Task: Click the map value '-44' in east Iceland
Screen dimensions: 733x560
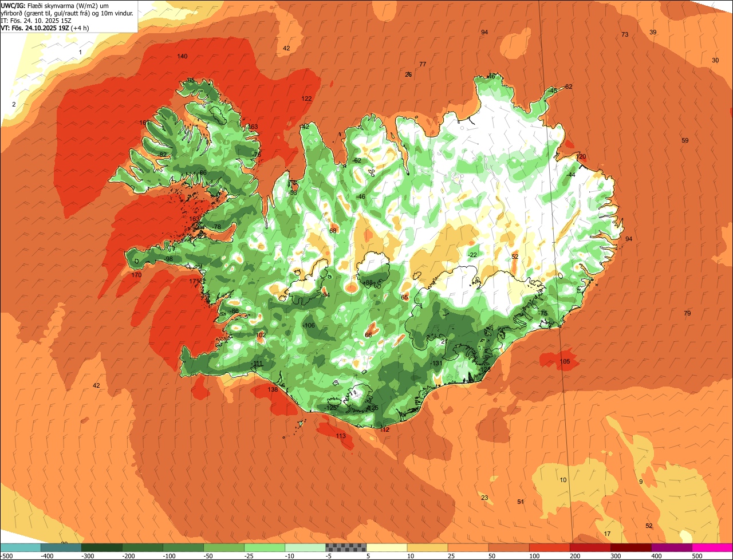Action: tap(570, 175)
